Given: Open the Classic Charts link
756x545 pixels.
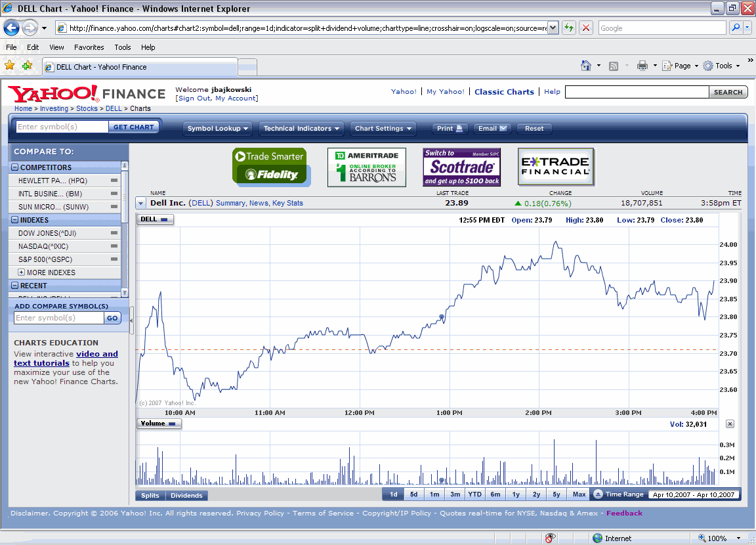Looking at the screenshot, I should 504,92.
